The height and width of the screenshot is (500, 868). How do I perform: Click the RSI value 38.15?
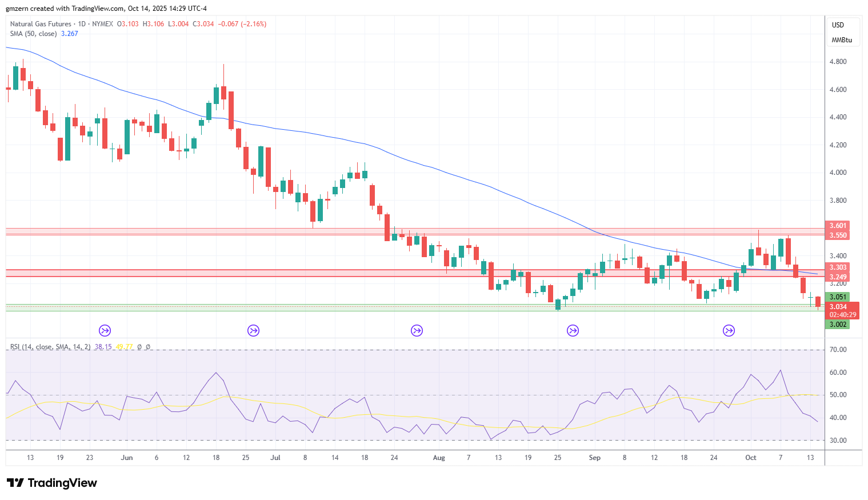pos(103,347)
